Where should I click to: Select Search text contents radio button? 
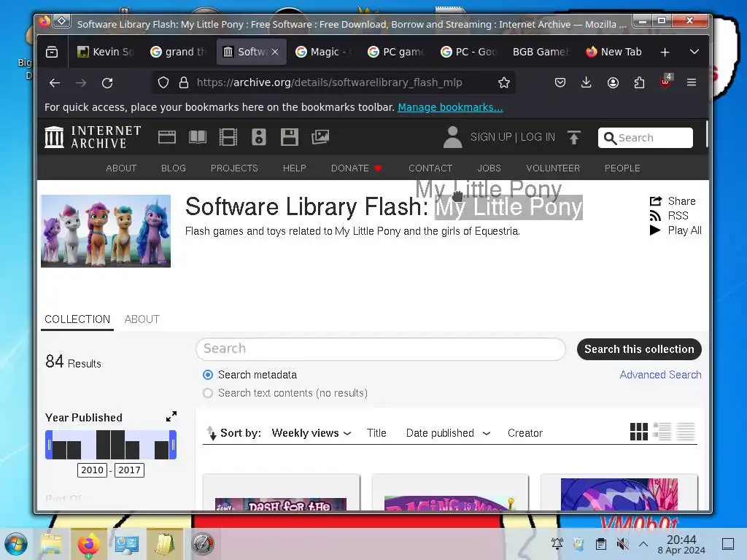pos(208,393)
